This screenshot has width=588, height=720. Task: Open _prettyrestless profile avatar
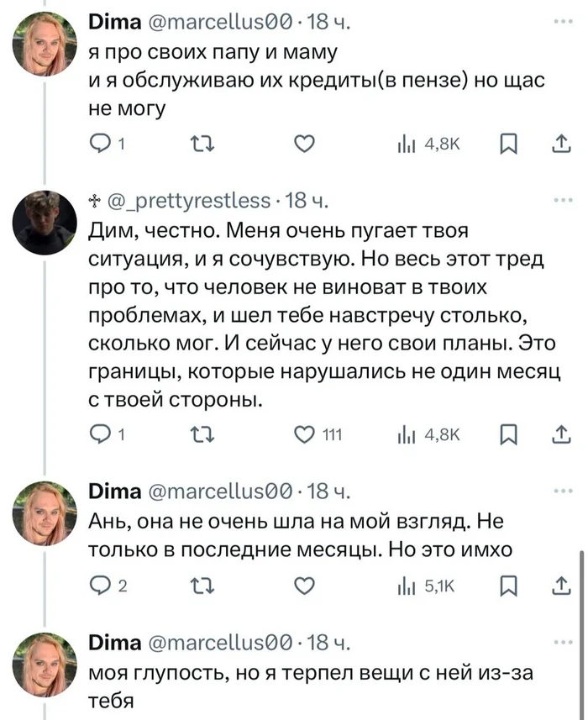pos(45,223)
